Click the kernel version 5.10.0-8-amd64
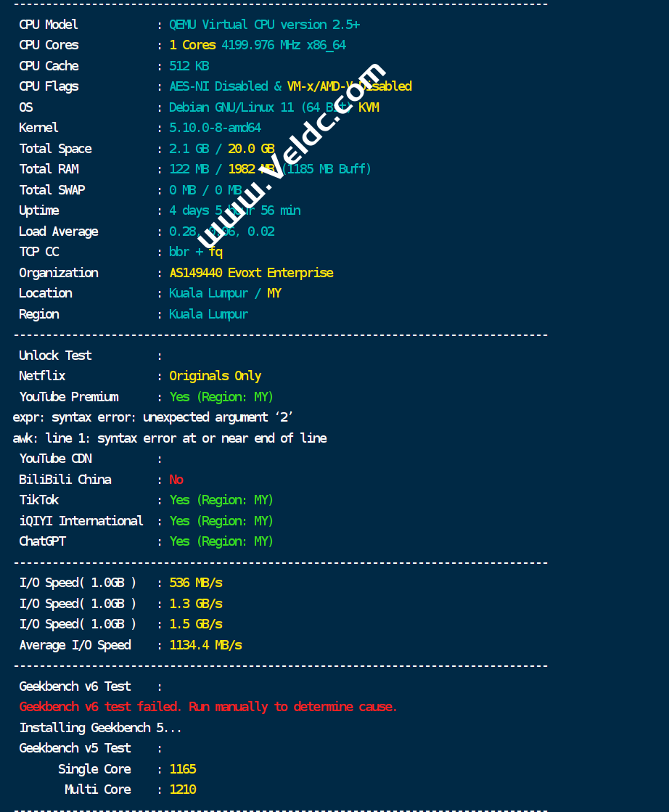The height and width of the screenshot is (812, 669). click(215, 128)
